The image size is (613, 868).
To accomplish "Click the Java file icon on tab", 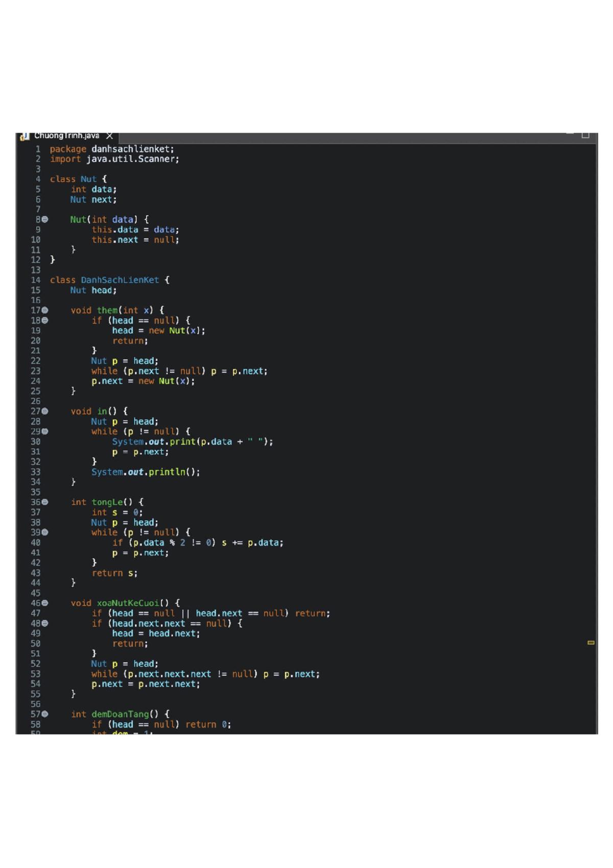I will [24, 136].
